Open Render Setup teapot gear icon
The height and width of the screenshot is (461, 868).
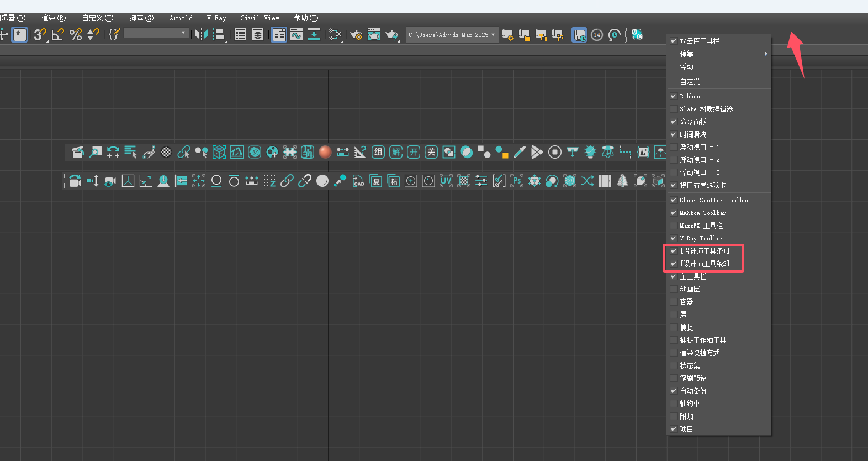point(356,35)
